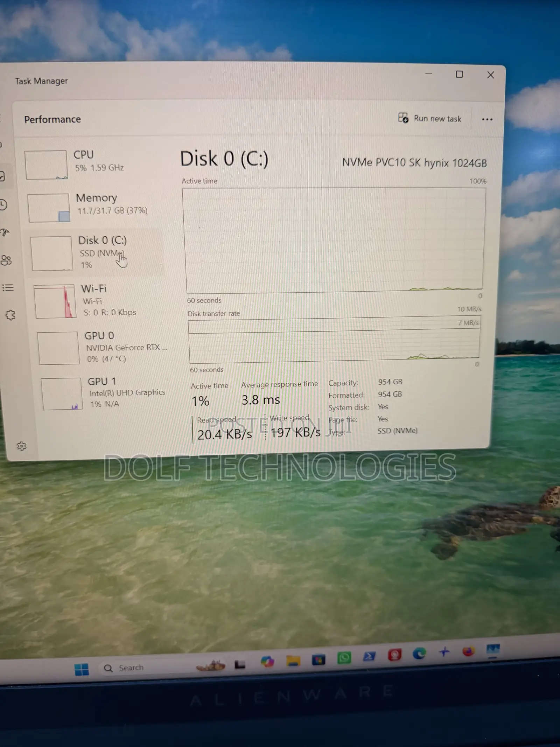Open the red app icon on taskbar

coord(394,655)
